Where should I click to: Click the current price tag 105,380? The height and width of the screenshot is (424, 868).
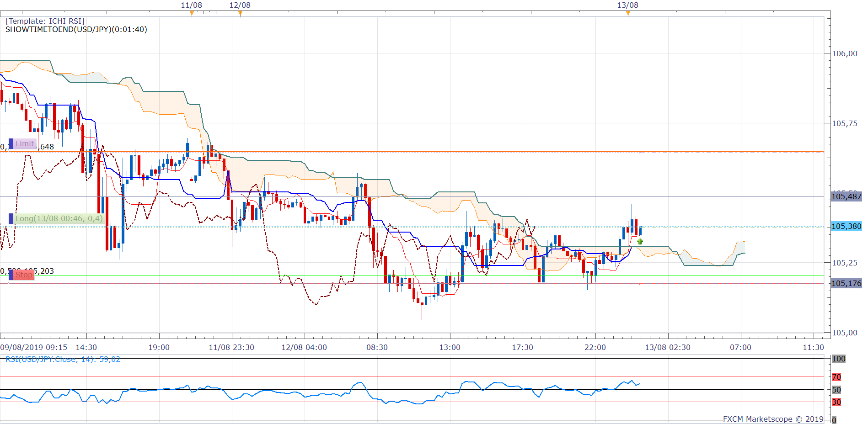tap(846, 226)
